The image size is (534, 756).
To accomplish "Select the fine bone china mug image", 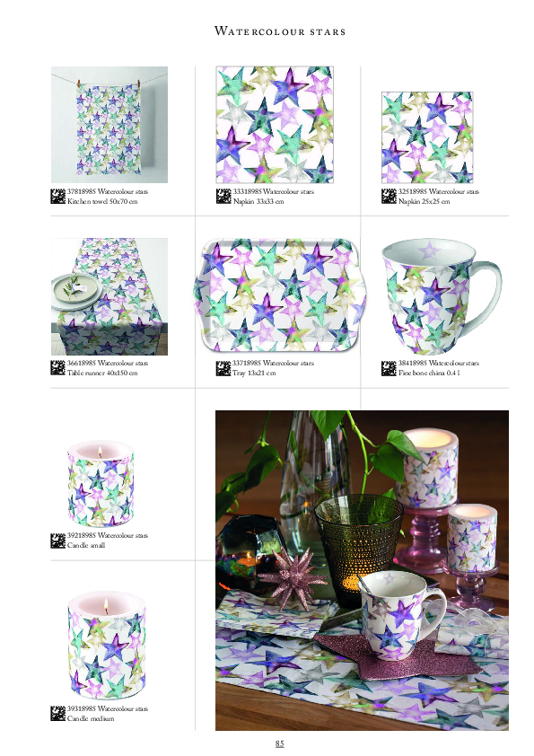I will pyautogui.click(x=441, y=296).
